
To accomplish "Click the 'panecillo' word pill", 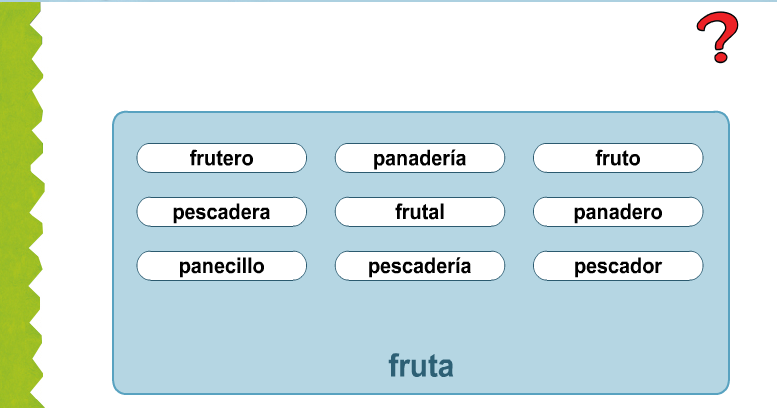I will pyautogui.click(x=221, y=266).
